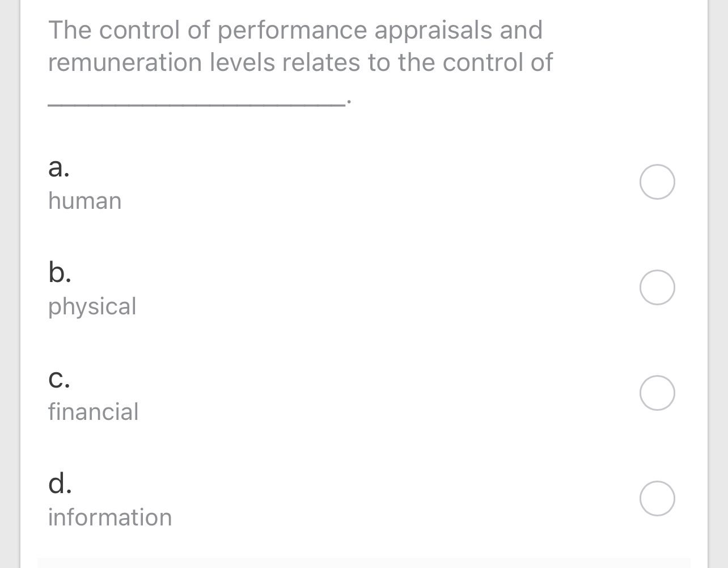The width and height of the screenshot is (728, 568).
Task: Click the option label 'a.'
Action: pyautogui.click(x=59, y=169)
